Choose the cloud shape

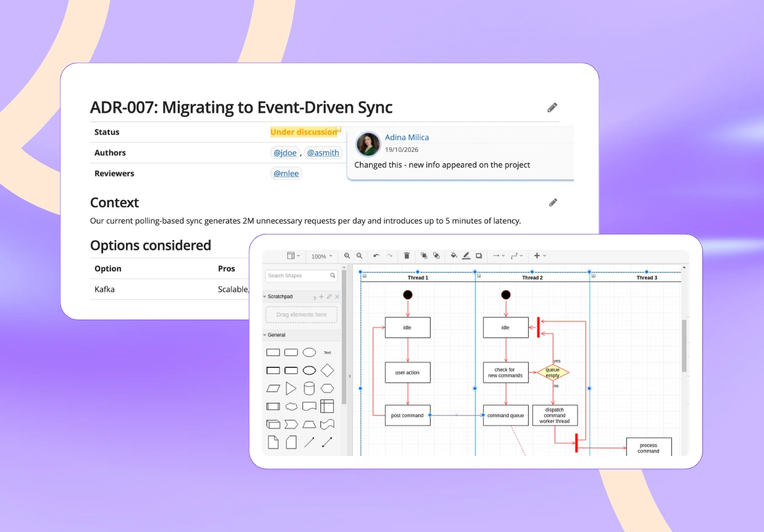pos(291,406)
